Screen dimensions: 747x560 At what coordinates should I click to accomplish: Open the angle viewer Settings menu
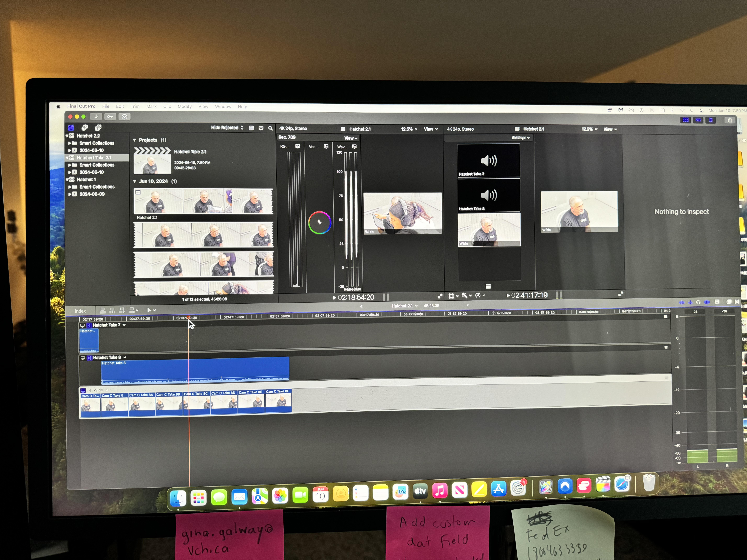521,138
